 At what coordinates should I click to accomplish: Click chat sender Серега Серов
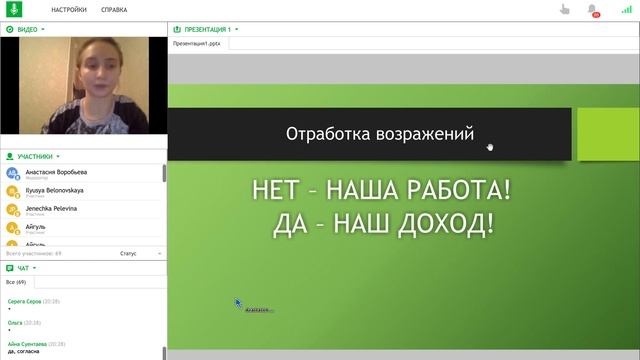(24, 301)
